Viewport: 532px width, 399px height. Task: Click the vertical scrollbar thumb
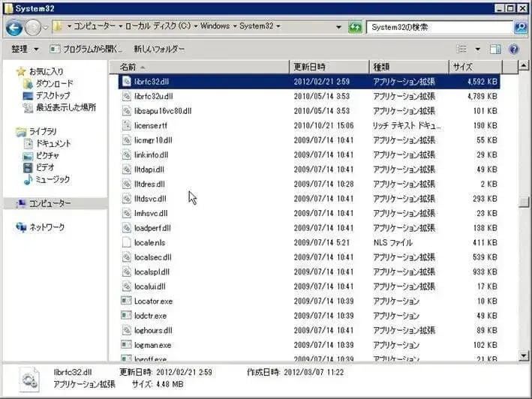tap(524, 202)
